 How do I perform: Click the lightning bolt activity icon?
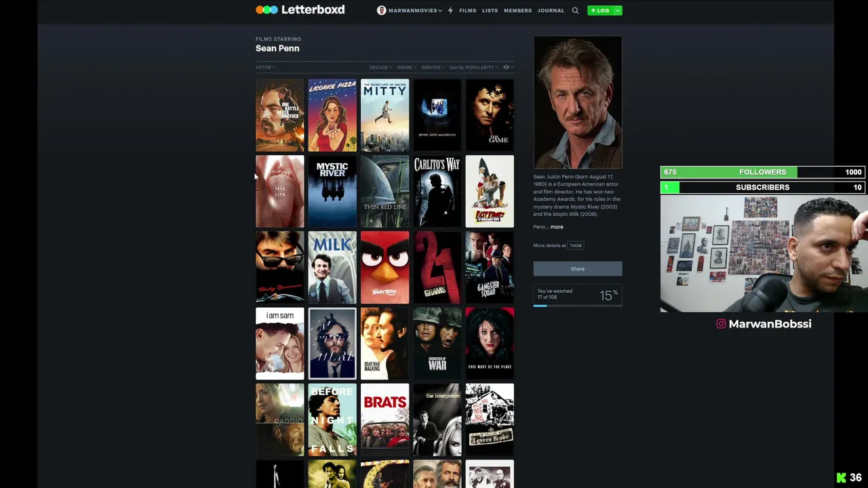tap(450, 10)
